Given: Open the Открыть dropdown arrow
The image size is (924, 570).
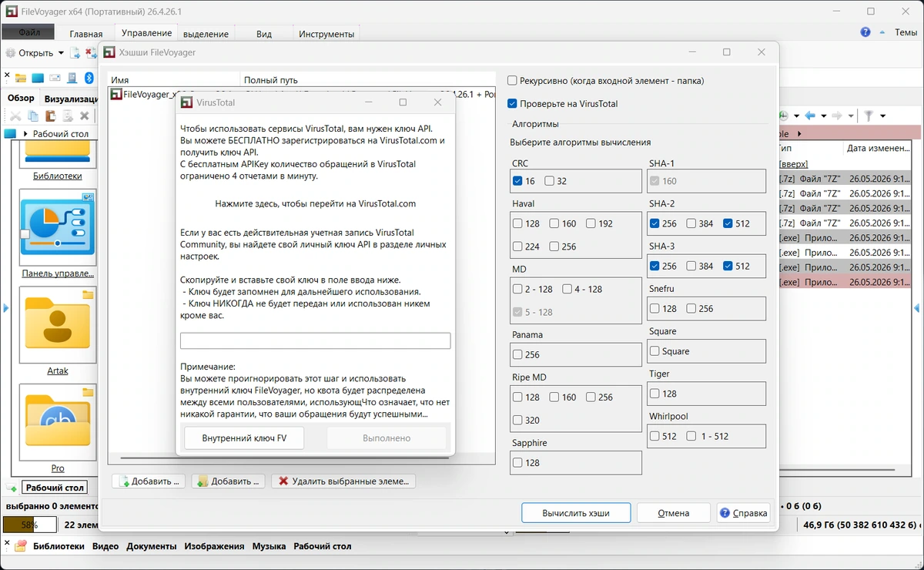Looking at the screenshot, I should pos(61,53).
